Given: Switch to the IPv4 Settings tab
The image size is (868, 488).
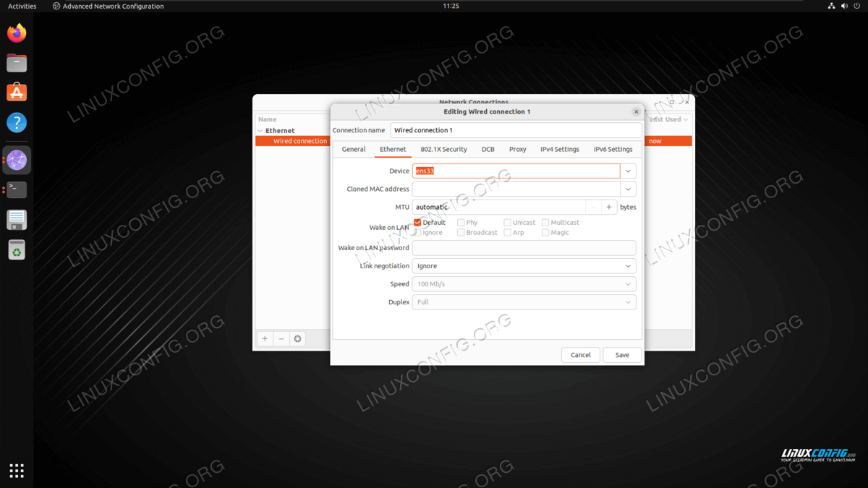Looking at the screenshot, I should [560, 150].
